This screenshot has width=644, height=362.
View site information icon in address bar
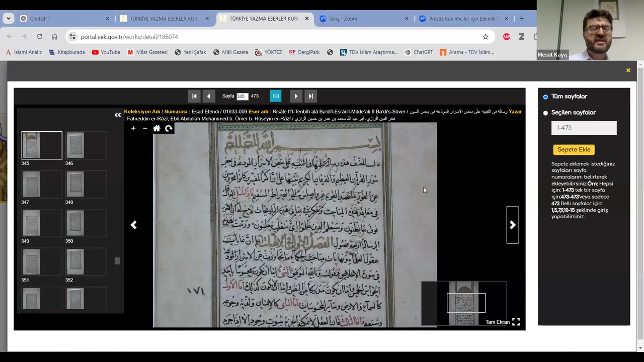72,37
